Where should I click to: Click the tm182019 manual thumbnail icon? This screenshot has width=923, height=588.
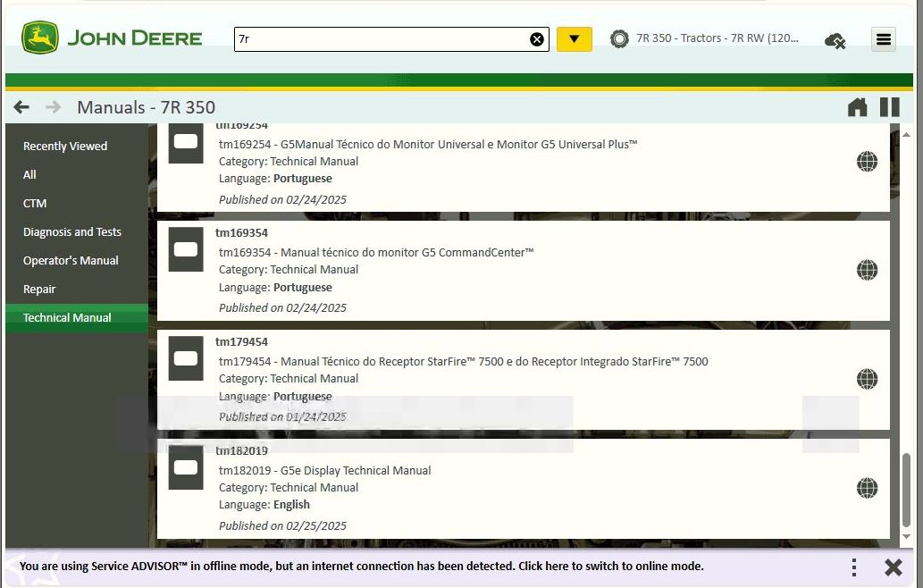click(186, 467)
